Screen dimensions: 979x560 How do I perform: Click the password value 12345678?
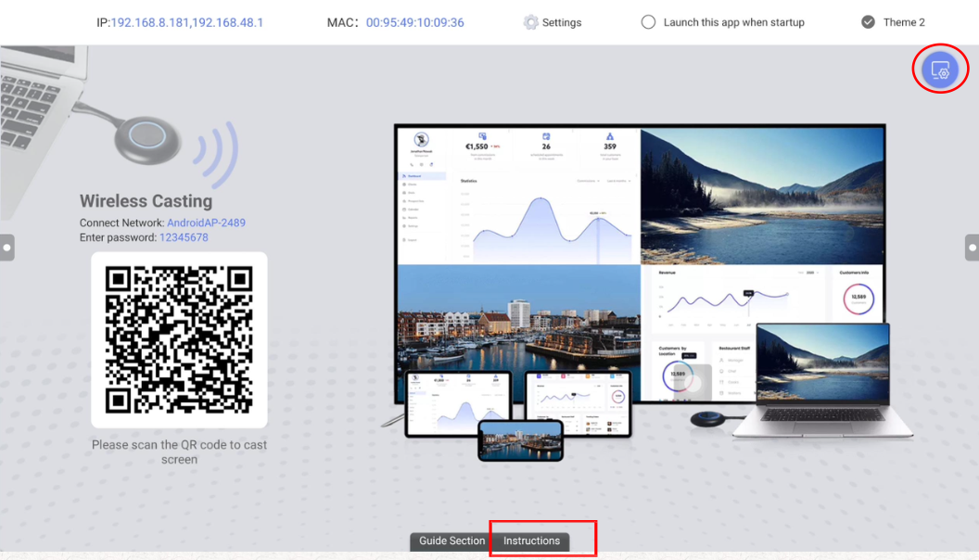[184, 237]
